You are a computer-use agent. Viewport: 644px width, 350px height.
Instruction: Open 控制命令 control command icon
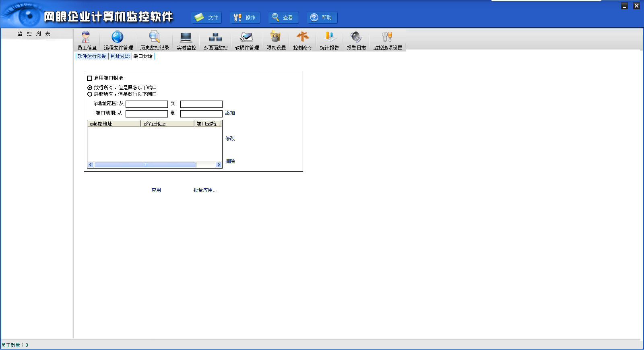(x=303, y=40)
